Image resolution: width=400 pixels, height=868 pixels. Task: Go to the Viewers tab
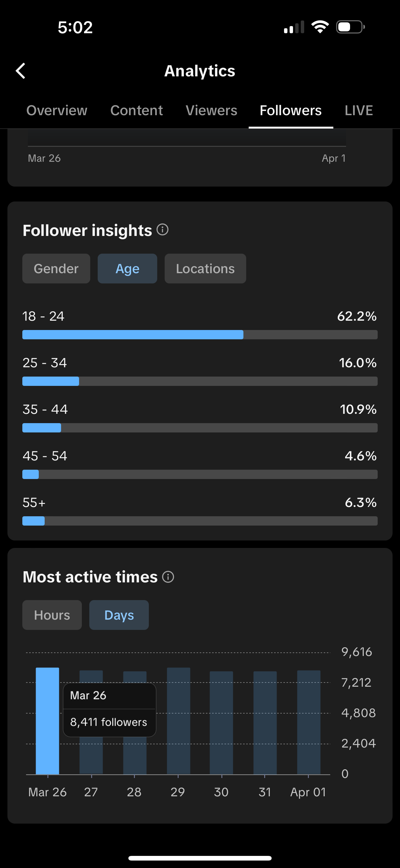pos(211,111)
